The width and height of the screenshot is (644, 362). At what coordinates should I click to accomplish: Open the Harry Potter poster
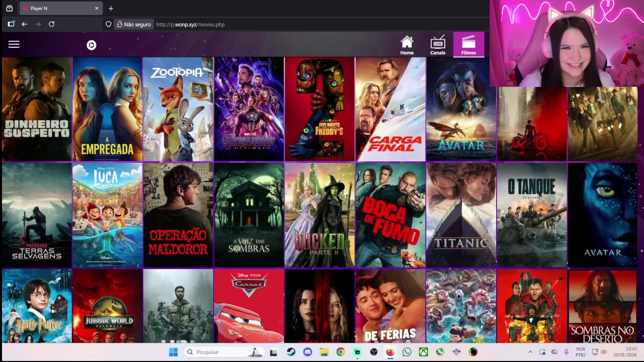coord(37,306)
